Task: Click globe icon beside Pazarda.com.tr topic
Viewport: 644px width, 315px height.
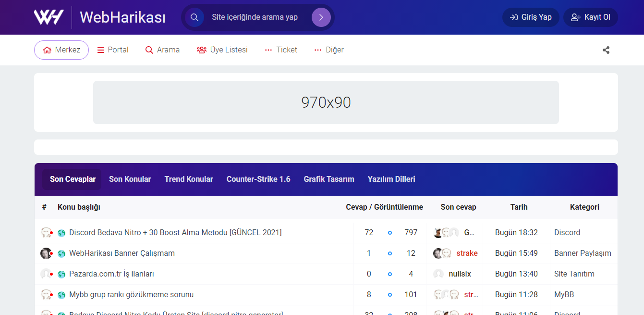Action: point(61,274)
